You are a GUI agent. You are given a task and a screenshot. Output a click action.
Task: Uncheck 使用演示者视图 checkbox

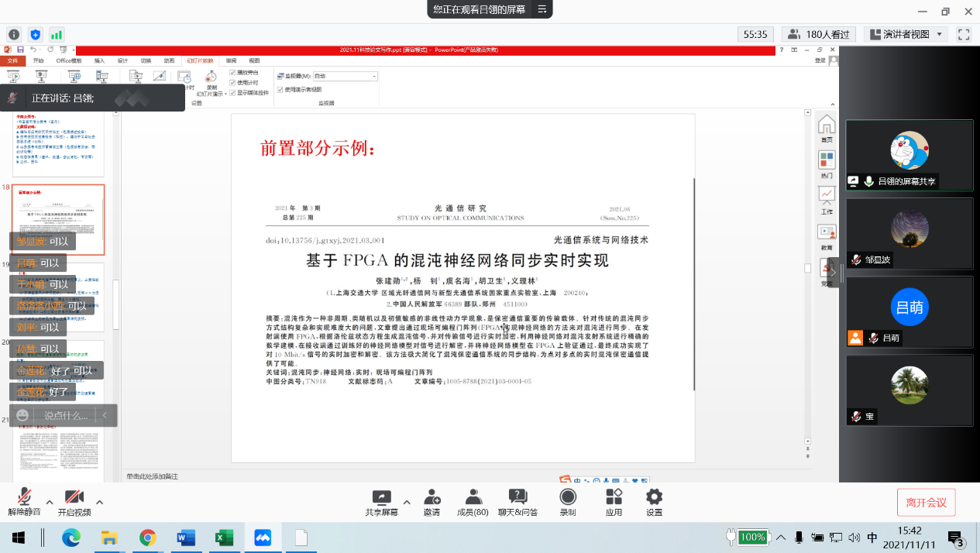280,89
